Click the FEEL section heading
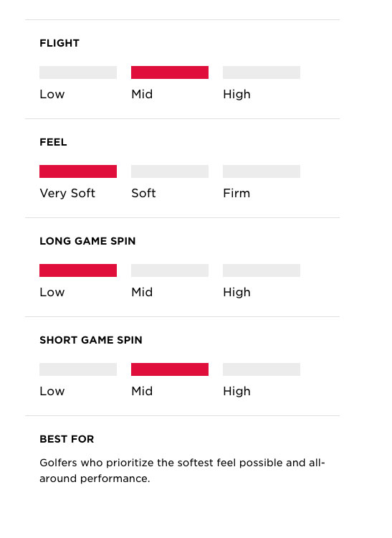 tap(54, 142)
